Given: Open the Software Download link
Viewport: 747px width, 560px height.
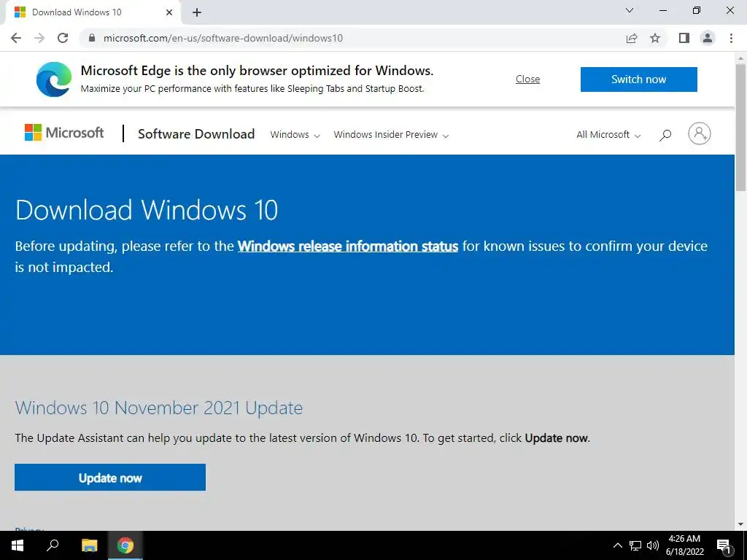Looking at the screenshot, I should point(196,134).
